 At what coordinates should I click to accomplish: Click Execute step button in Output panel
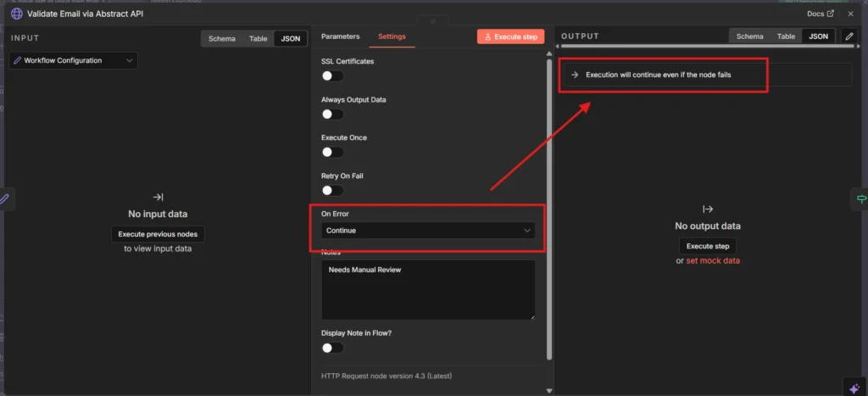708,246
